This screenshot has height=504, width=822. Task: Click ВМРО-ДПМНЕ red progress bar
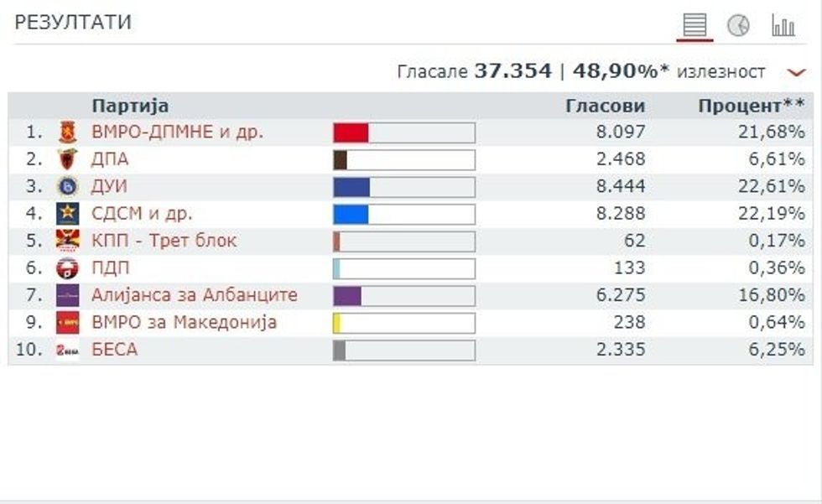click(352, 131)
